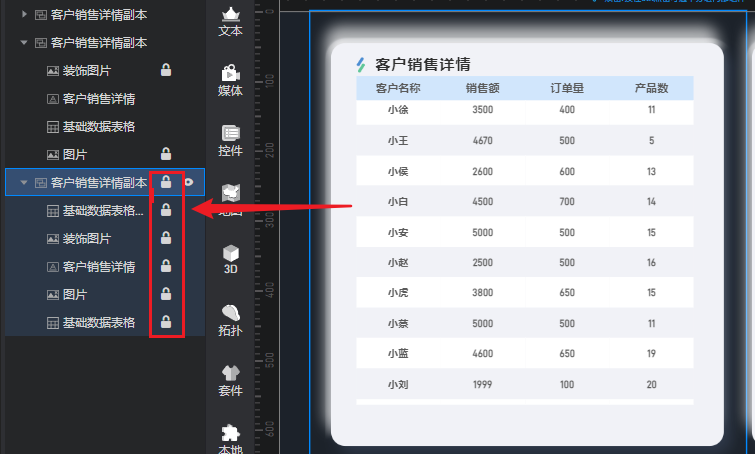Click the 小徐 customer name cell

pyautogui.click(x=398, y=110)
